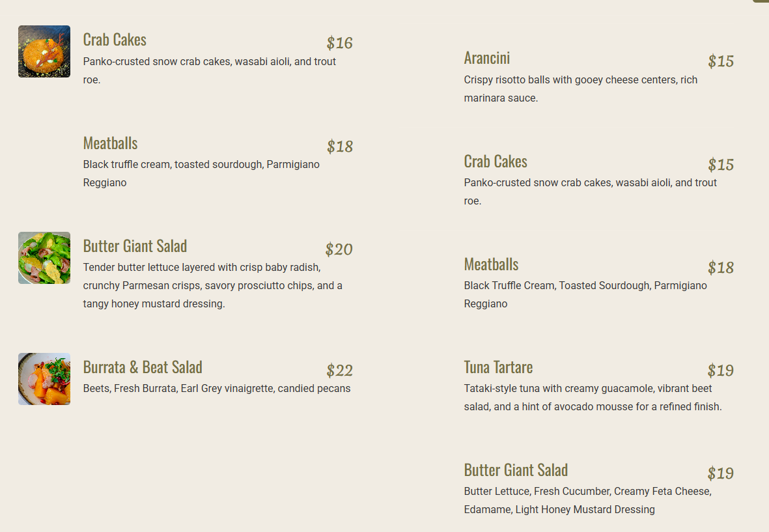Click the Tataki-style tuna description text
Screen dimensions: 769x532
pyautogui.click(x=593, y=398)
